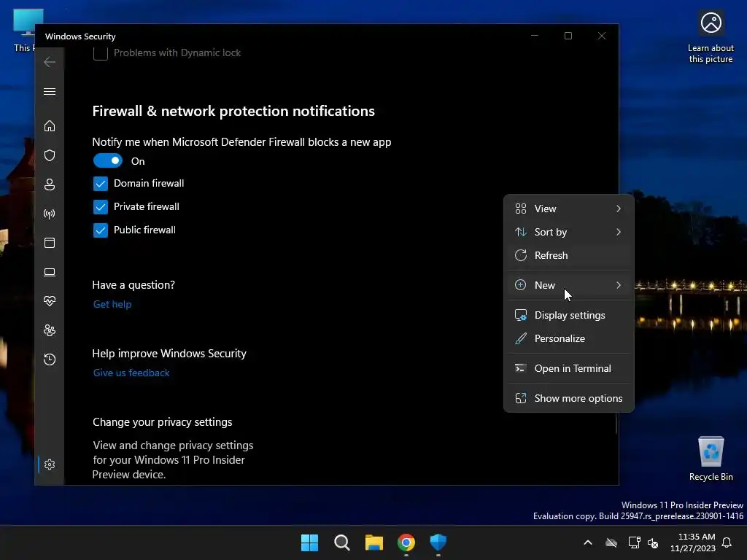Viewport: 747px width, 560px height.
Task: Go back using the arrow in Windows Security
Action: click(50, 62)
